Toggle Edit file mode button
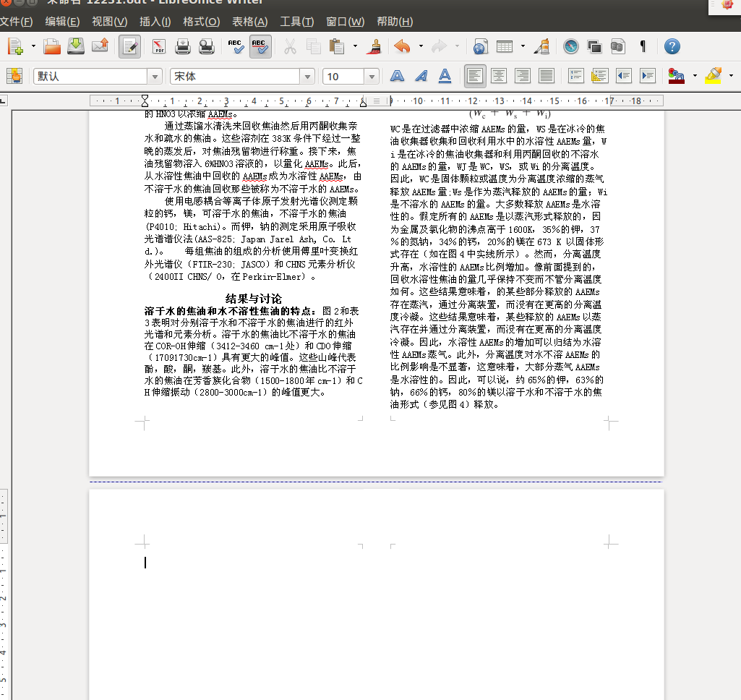The height and width of the screenshot is (700, 741). coord(129,46)
